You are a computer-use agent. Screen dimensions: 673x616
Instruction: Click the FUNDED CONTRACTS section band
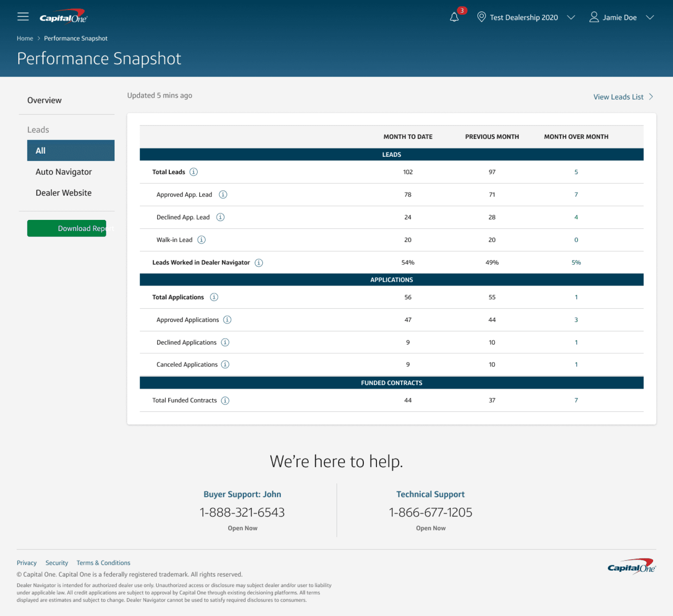point(392,383)
